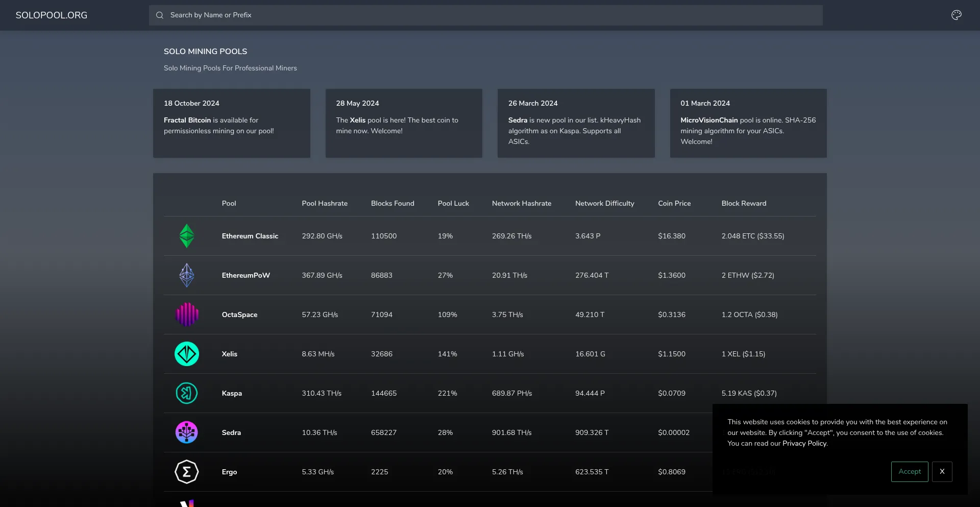
Task: Click the search magnifier icon
Action: point(160,15)
